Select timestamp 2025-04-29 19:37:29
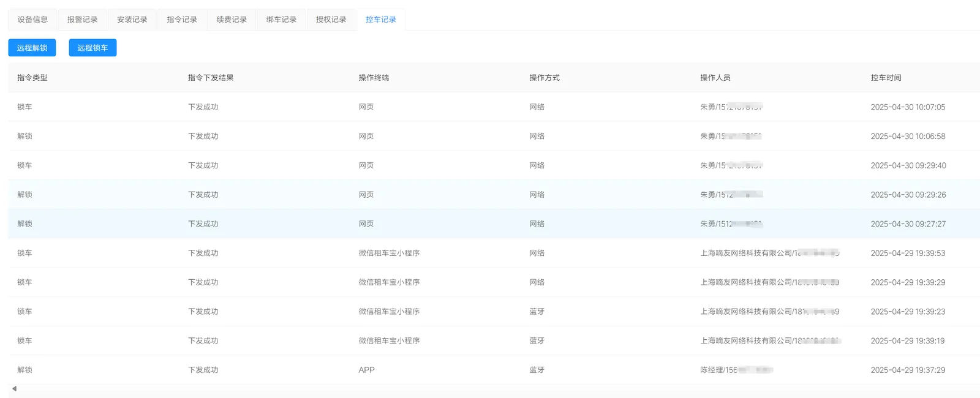980x398 pixels. 908,370
